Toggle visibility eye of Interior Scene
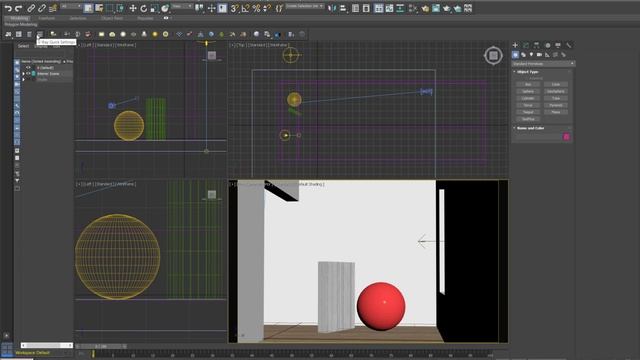 pos(28,73)
